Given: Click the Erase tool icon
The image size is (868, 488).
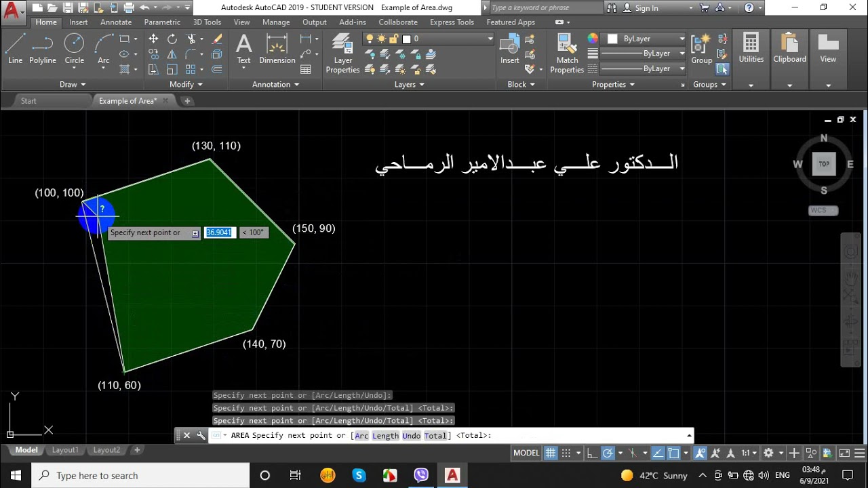Looking at the screenshot, I should pyautogui.click(x=217, y=39).
